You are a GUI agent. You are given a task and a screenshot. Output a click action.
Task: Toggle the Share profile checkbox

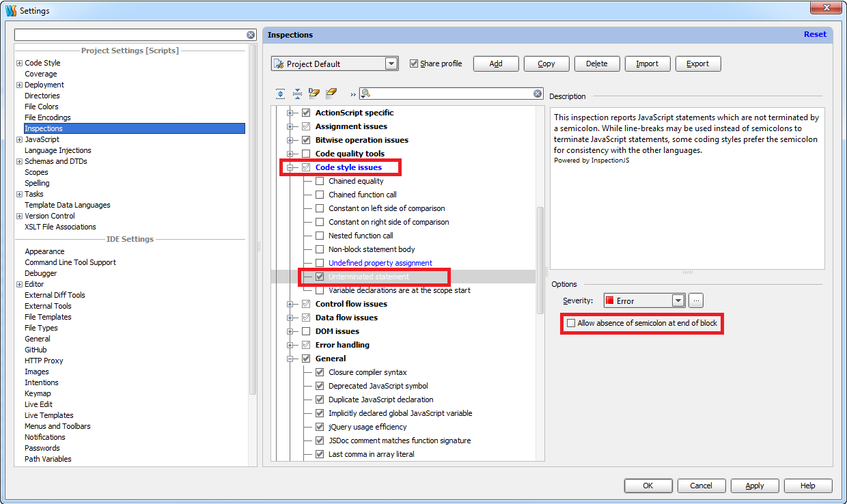(x=414, y=64)
